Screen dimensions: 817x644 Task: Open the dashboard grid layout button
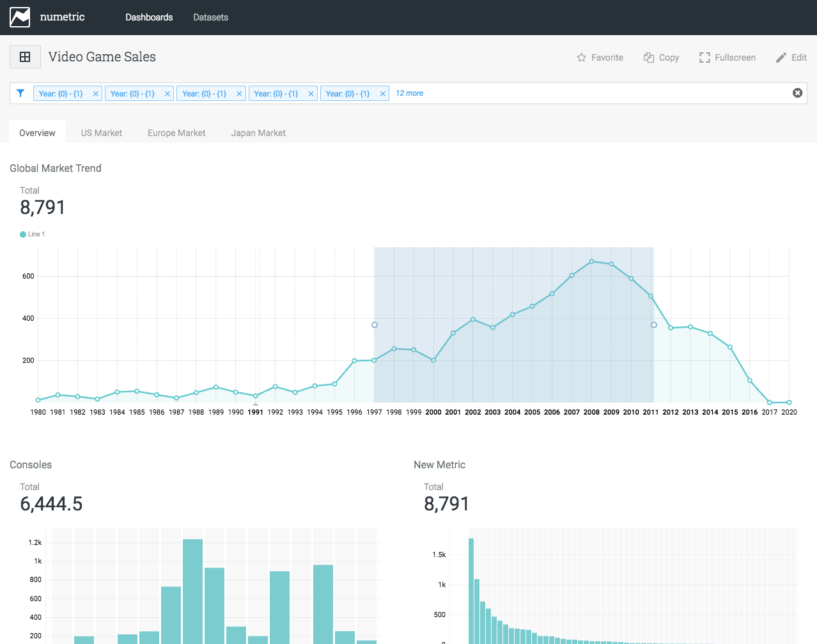click(25, 57)
